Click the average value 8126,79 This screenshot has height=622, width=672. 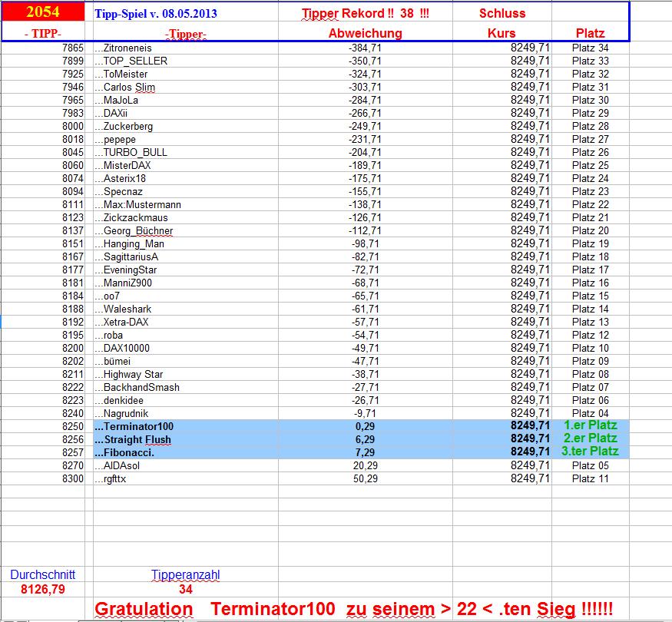coord(43,590)
